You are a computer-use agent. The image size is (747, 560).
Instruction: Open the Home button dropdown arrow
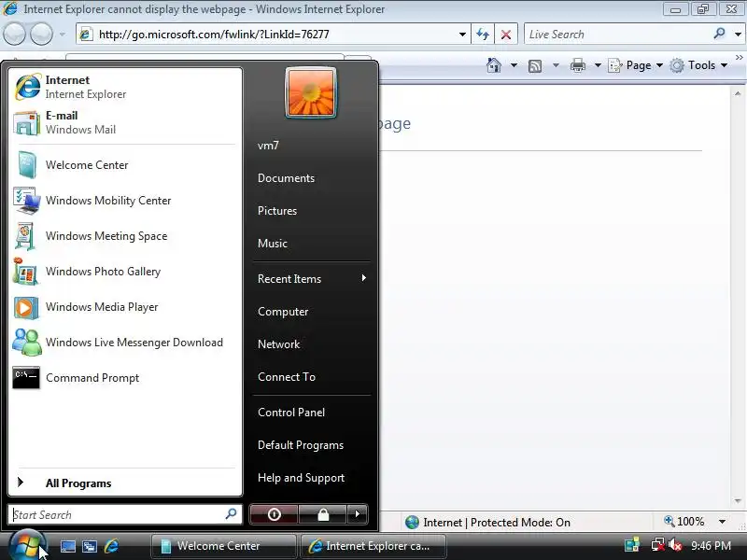tap(514, 65)
